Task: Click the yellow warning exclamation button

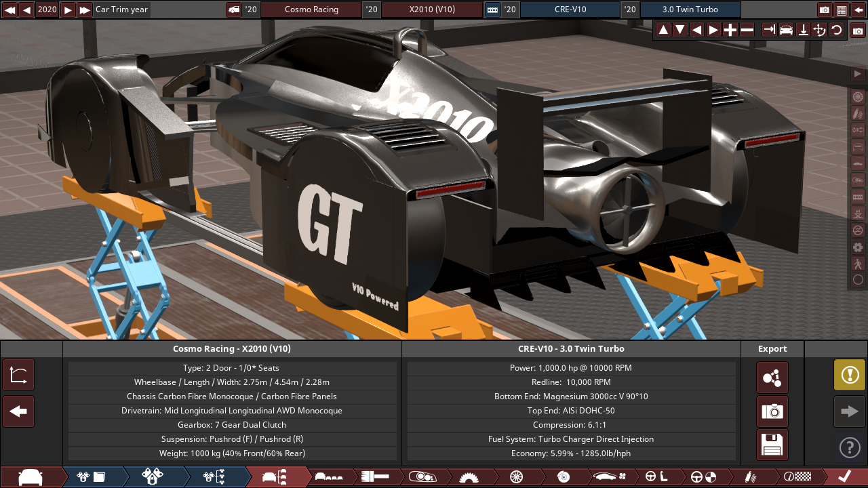Action: click(x=850, y=375)
